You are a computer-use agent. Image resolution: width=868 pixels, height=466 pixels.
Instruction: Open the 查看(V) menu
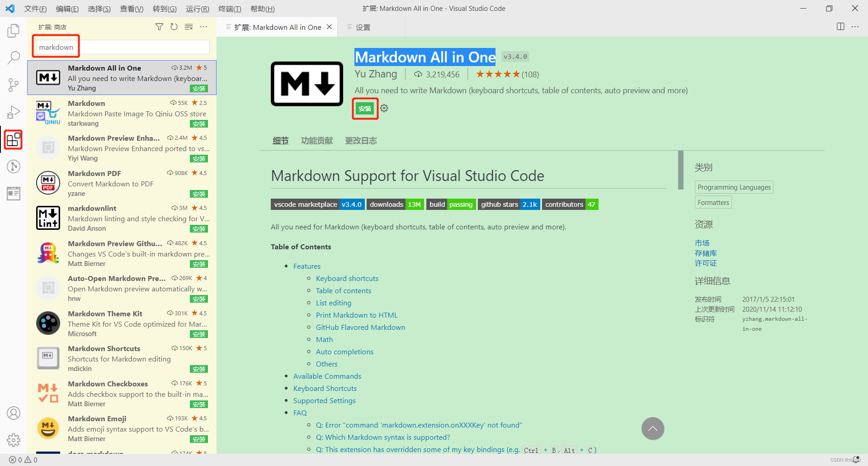[132, 9]
